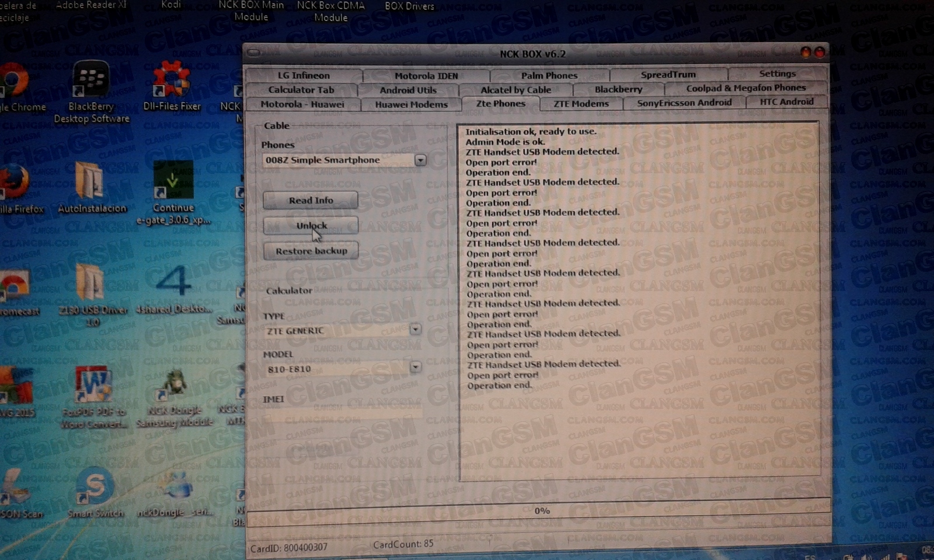
Task: Click 'Initialisation ok, ready to use.' log line
Action: tap(531, 132)
